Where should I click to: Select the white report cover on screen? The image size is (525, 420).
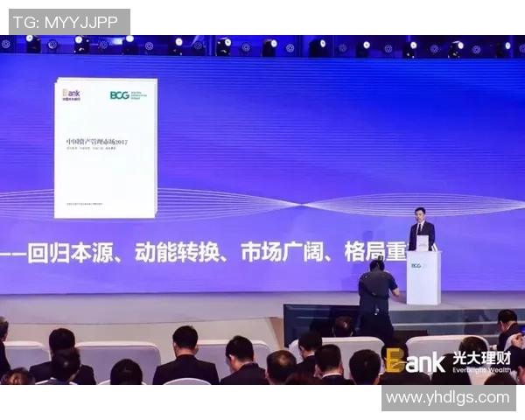pos(105,149)
